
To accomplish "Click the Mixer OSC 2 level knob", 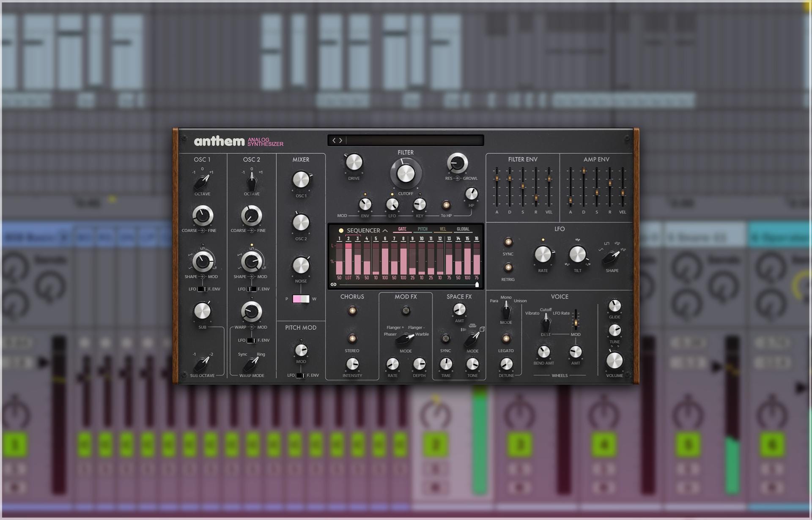I will pos(301,223).
